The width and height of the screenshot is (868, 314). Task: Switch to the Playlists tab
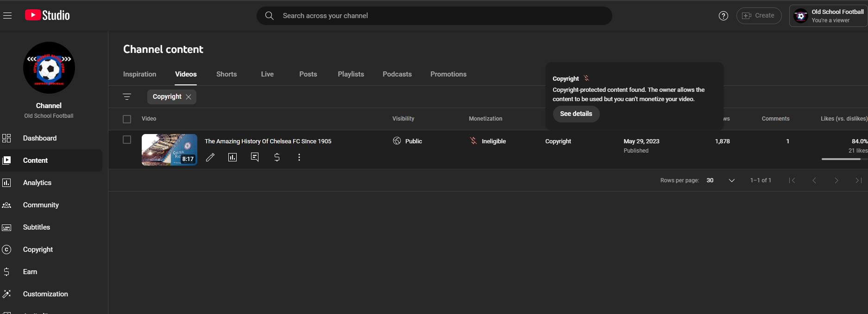point(351,74)
